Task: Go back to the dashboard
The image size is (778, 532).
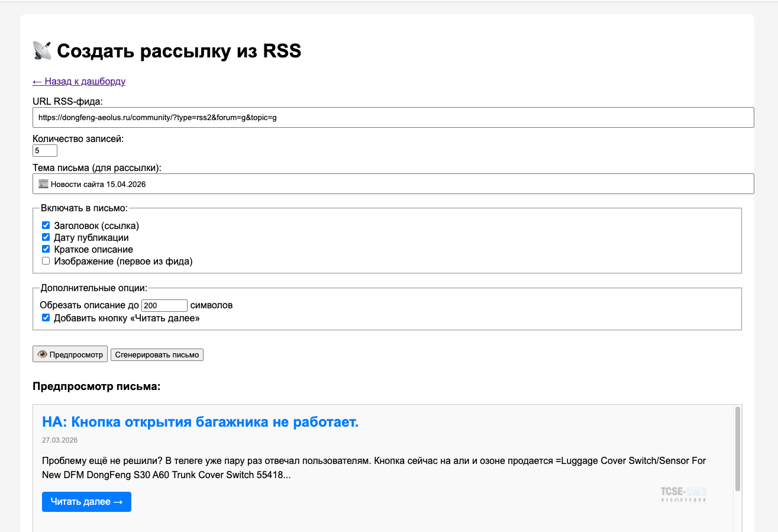Action: click(79, 82)
